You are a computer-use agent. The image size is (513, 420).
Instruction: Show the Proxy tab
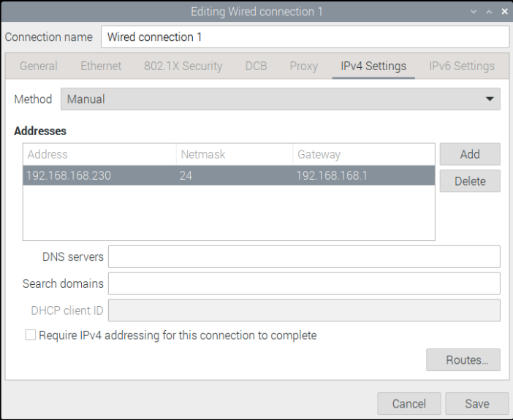(303, 66)
